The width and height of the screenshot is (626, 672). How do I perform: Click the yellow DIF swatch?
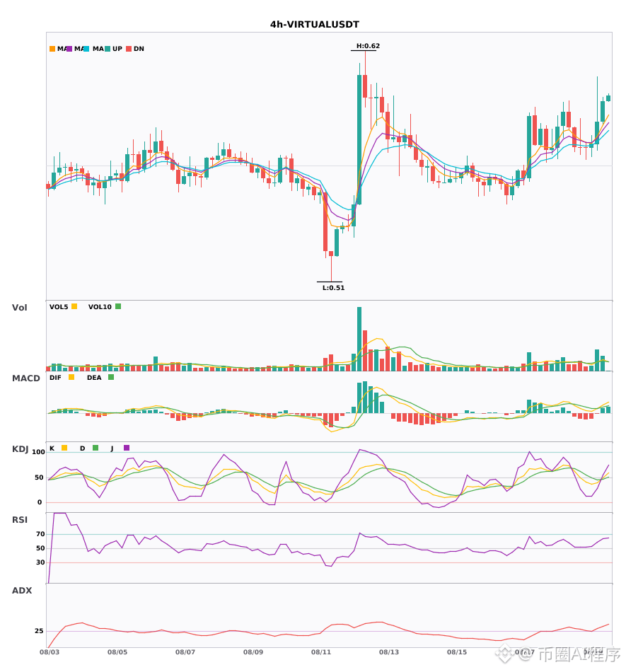[71, 377]
